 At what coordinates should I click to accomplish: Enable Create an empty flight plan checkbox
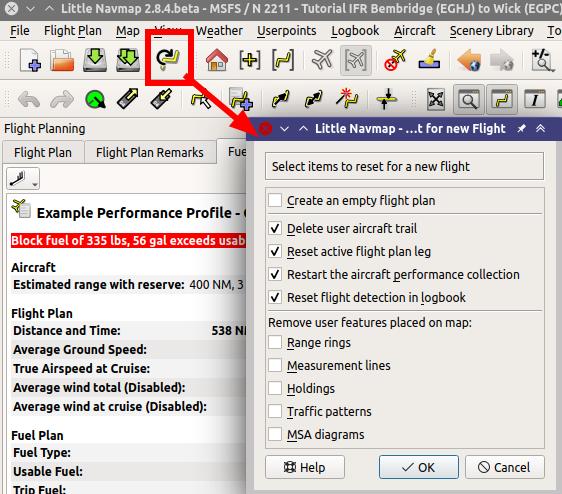click(x=275, y=200)
